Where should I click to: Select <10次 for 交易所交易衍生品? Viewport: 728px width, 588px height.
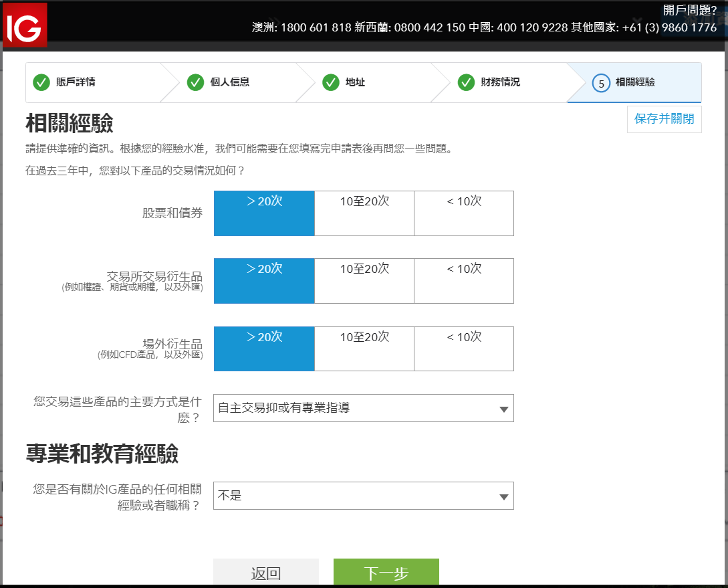(464, 280)
